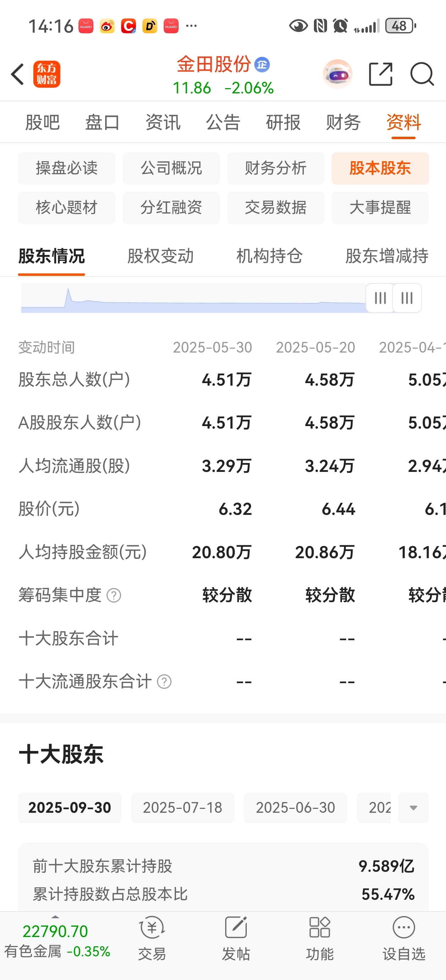Tap the shareholder count trend mini chart

[x=193, y=298]
